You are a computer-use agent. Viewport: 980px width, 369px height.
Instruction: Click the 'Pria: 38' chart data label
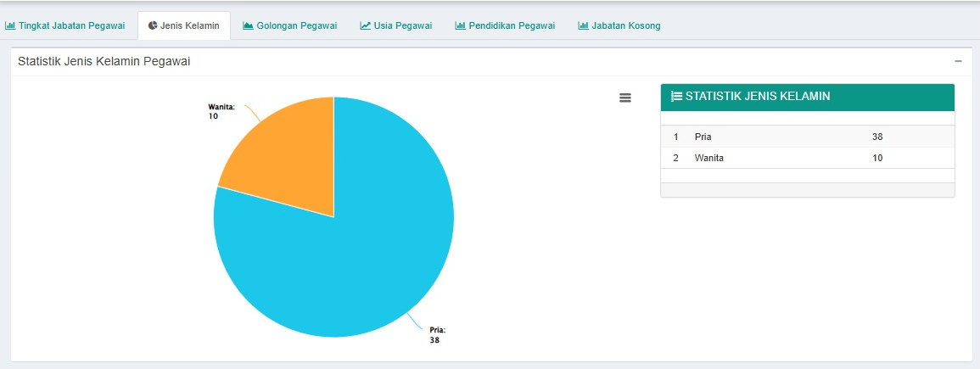click(x=437, y=334)
